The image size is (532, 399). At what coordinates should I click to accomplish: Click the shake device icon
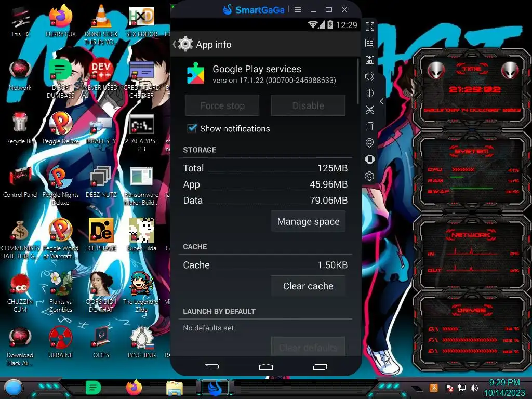click(370, 159)
